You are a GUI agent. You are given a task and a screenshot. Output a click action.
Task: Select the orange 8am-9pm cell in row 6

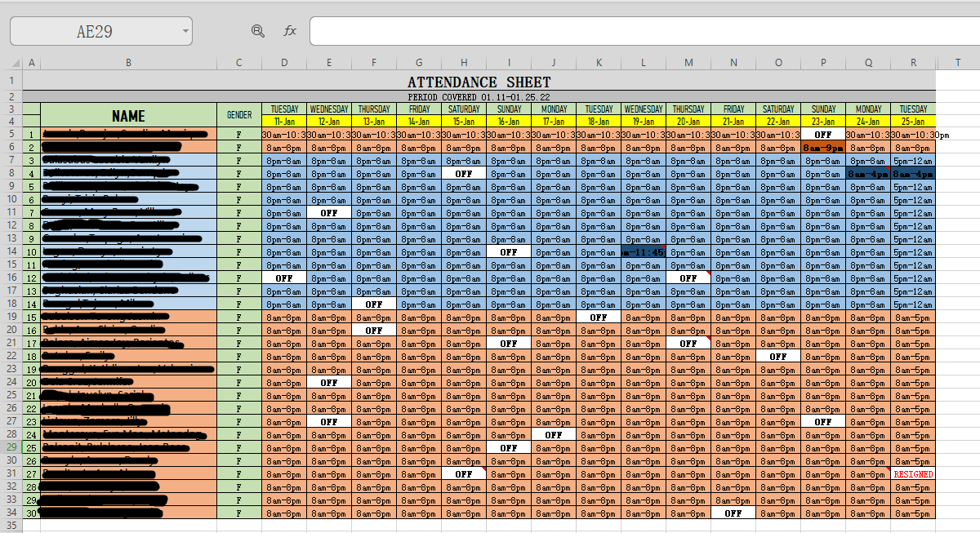[x=823, y=148]
